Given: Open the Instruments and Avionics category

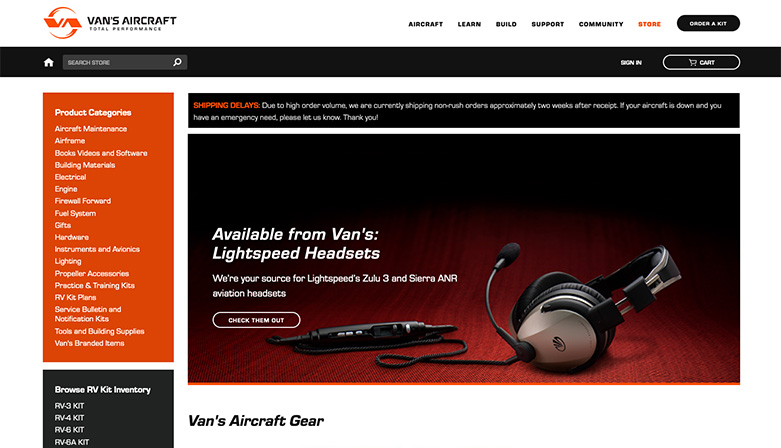Looking at the screenshot, I should point(97,249).
